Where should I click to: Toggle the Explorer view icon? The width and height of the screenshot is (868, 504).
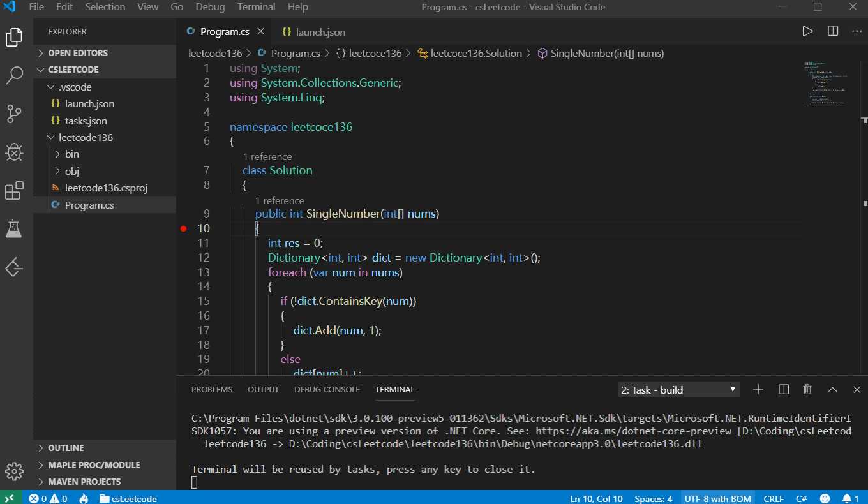click(14, 38)
